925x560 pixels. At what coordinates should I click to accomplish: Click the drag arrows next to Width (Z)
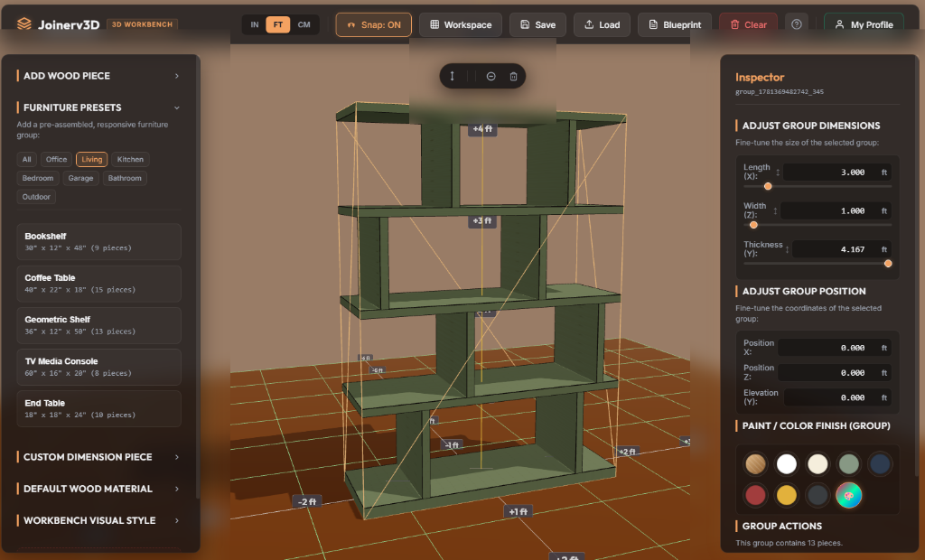(775, 210)
